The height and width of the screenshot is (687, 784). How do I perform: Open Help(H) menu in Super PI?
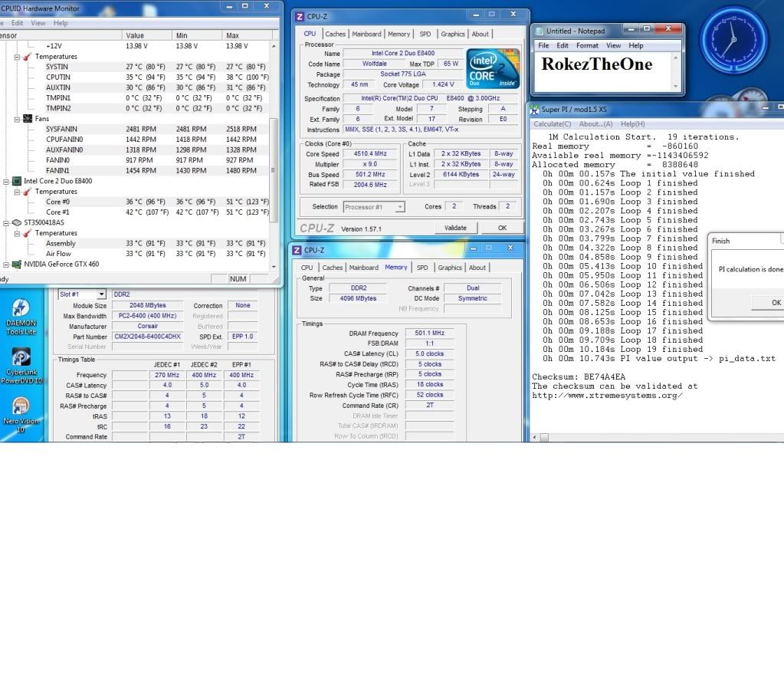click(x=632, y=124)
